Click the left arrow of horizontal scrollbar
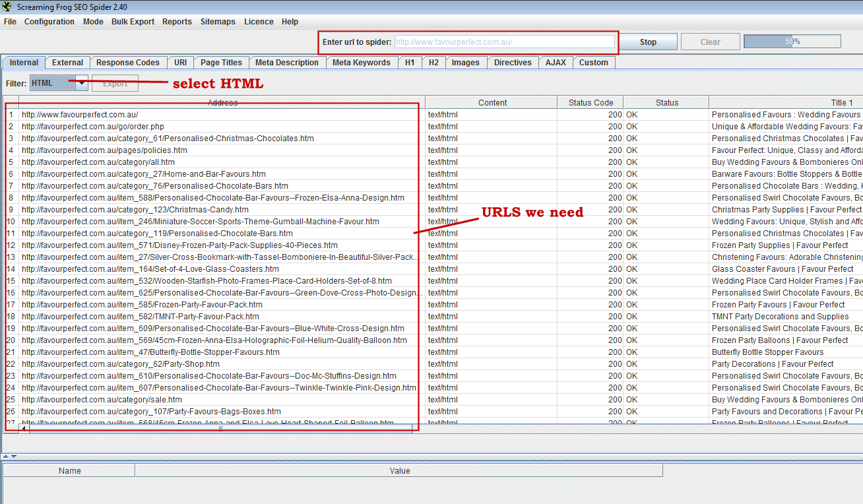The height and width of the screenshot is (504, 863). [24, 428]
